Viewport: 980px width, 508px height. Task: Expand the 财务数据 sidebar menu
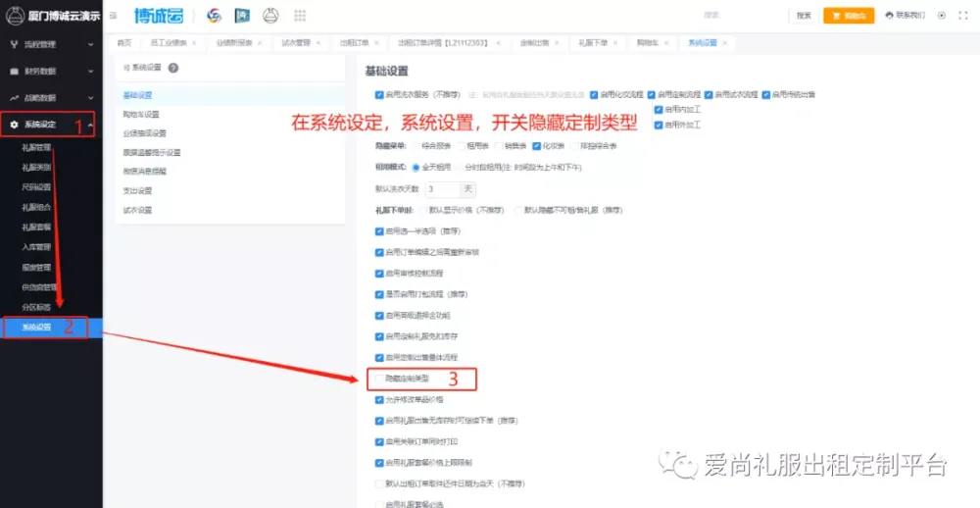tap(51, 72)
